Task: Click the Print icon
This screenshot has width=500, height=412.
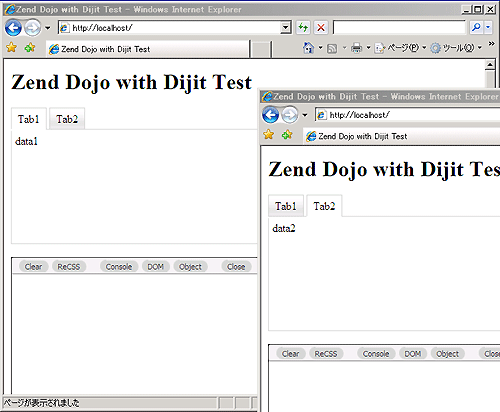Action: click(356, 48)
